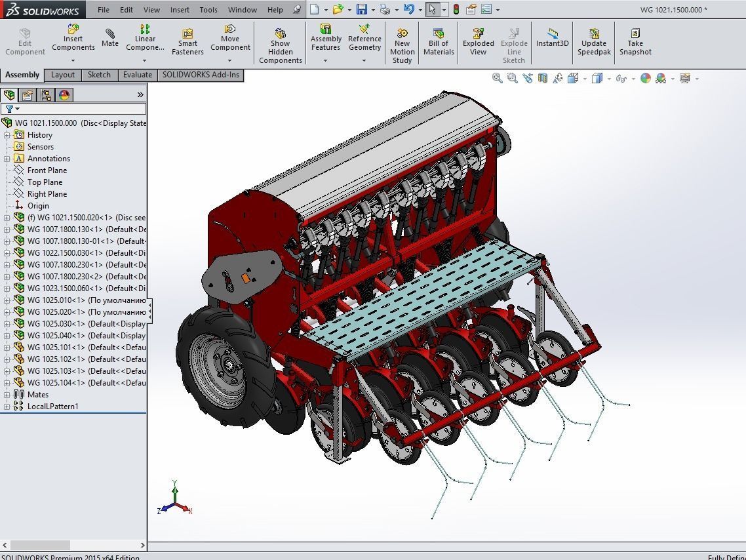Select the Origin in the tree
The height and width of the screenshot is (560, 746).
38,205
